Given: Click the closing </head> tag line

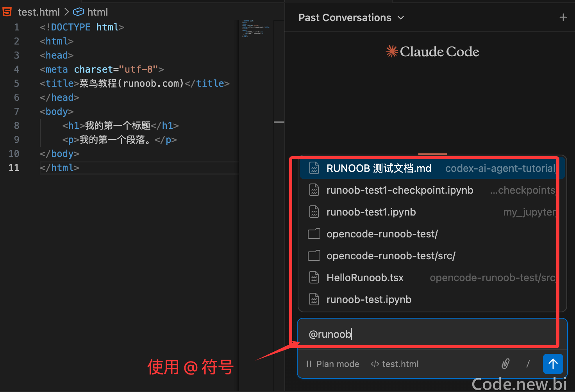Looking at the screenshot, I should pos(59,98).
